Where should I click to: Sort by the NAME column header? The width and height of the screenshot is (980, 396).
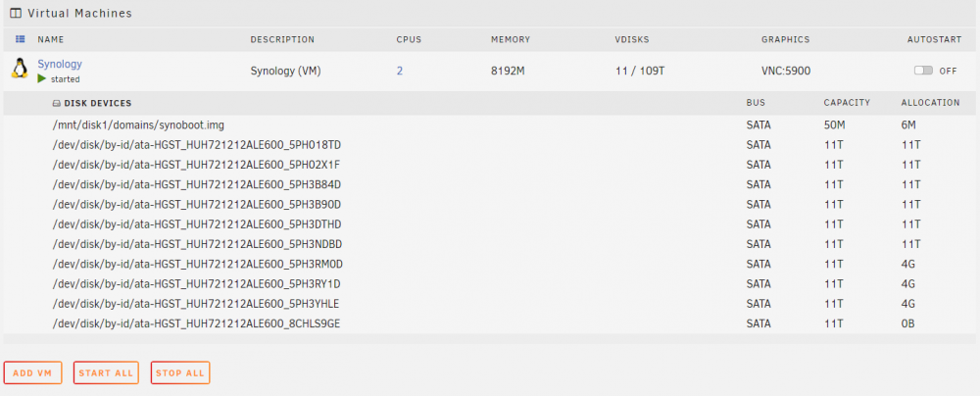(51, 39)
